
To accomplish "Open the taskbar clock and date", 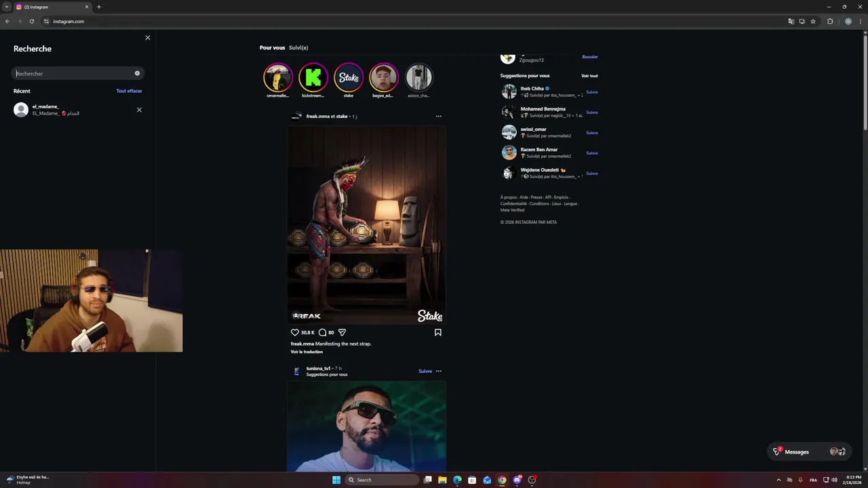I will pyautogui.click(x=852, y=480).
